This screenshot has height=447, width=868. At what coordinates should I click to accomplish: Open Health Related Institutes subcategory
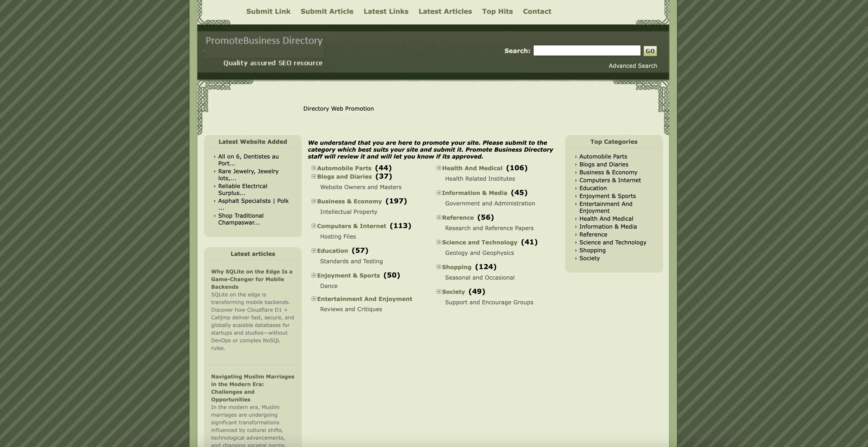tap(480, 179)
